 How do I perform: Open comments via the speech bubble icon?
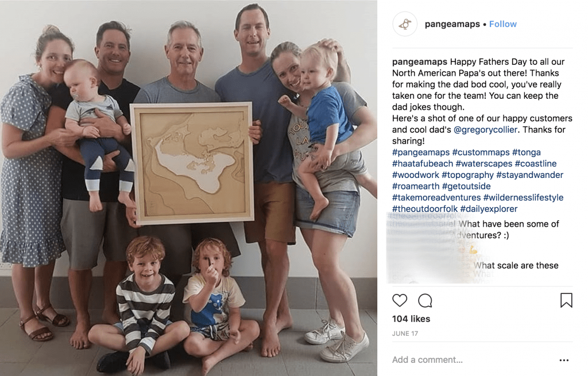[x=425, y=300]
